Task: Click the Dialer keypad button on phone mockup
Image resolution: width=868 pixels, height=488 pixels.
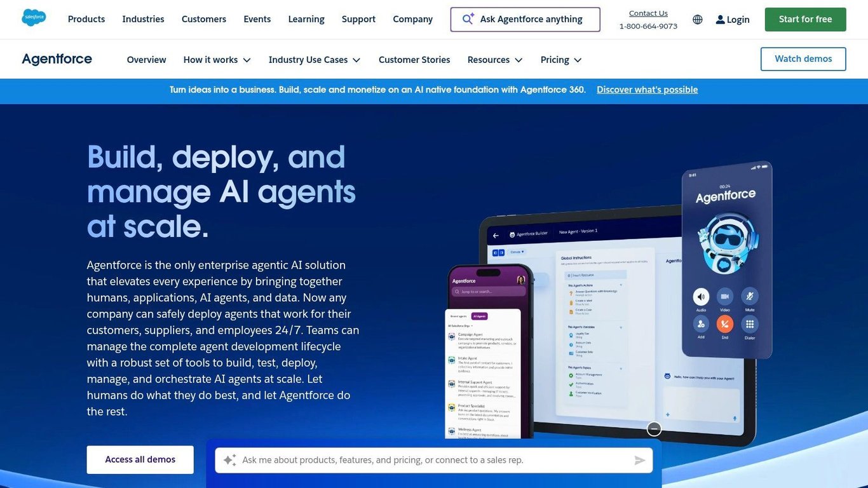Action: [750, 324]
